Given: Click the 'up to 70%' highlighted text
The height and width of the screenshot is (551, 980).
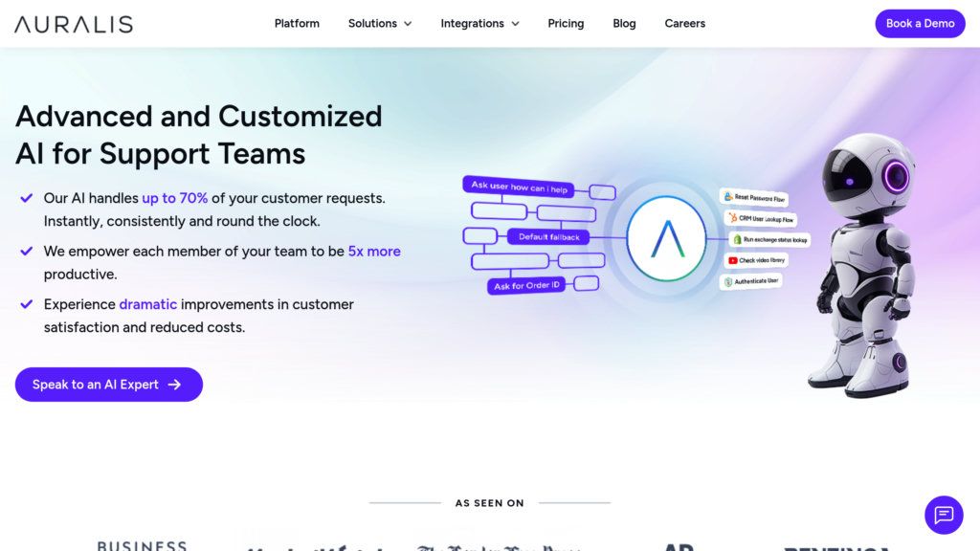Looking at the screenshot, I should point(174,198).
